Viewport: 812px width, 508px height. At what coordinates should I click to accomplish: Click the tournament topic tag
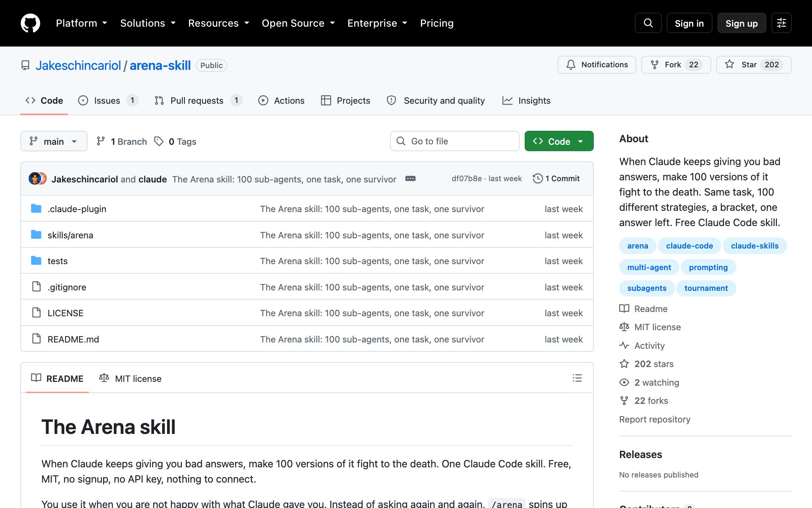[706, 288]
